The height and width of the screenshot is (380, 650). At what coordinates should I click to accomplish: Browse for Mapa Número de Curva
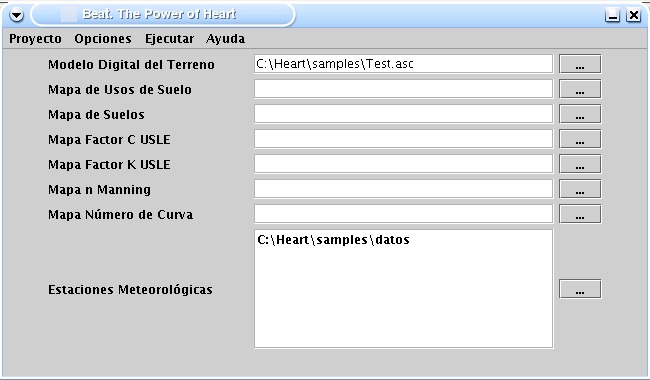[580, 214]
